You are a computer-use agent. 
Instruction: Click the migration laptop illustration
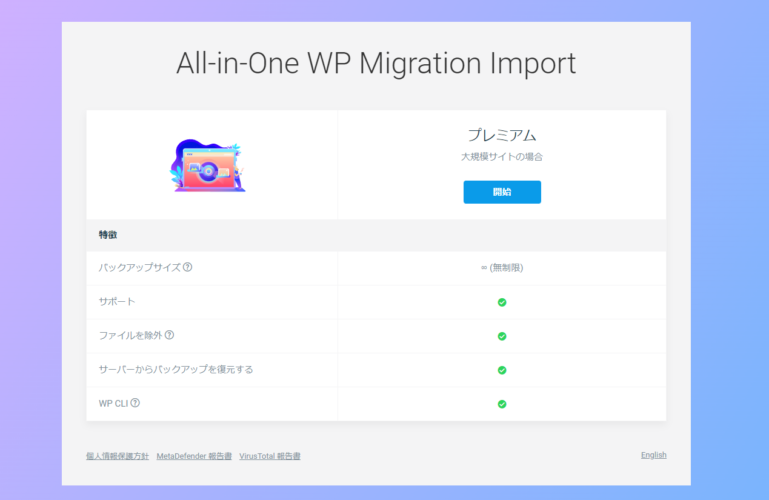(x=207, y=165)
